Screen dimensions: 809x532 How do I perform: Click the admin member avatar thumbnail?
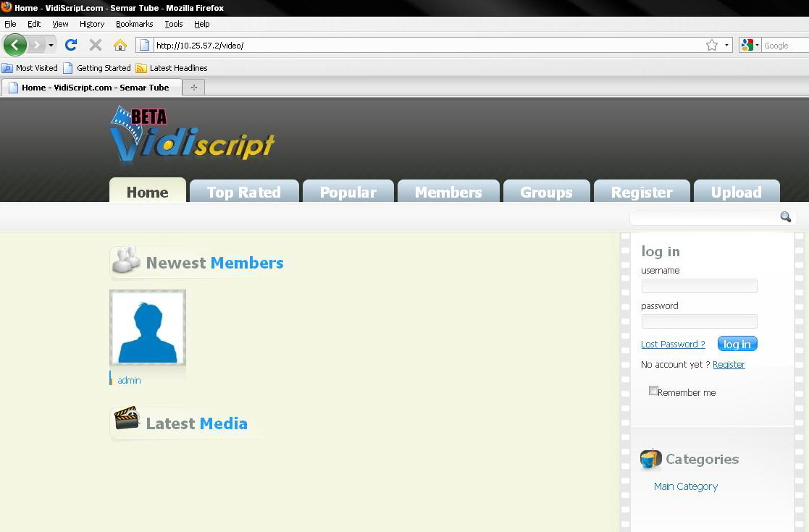tap(148, 327)
